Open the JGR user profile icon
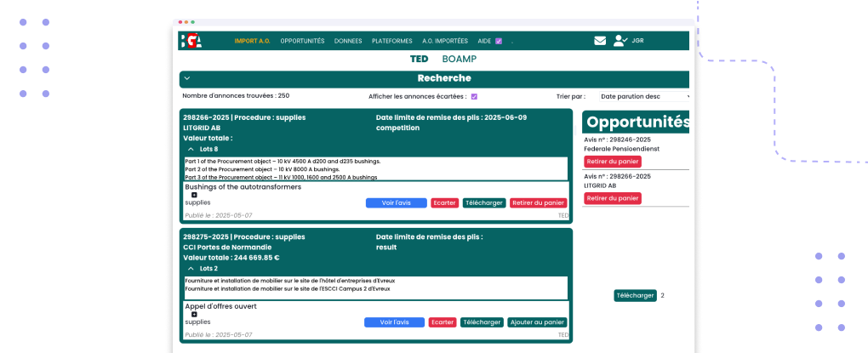The width and height of the screenshot is (868, 353). (620, 40)
